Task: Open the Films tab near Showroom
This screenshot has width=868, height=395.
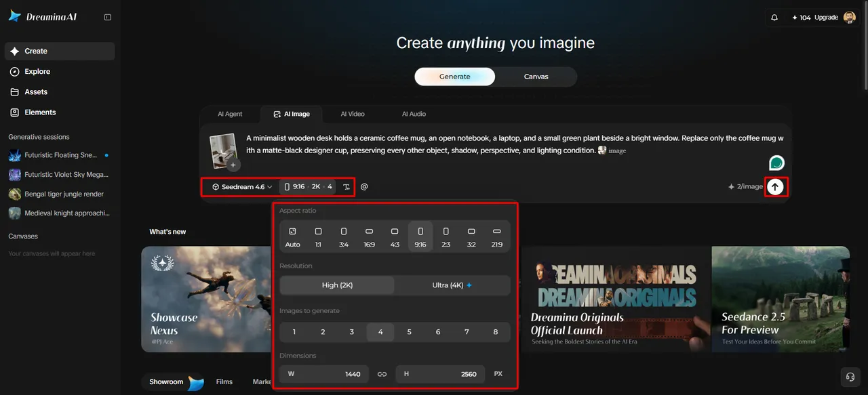Action: [224, 382]
